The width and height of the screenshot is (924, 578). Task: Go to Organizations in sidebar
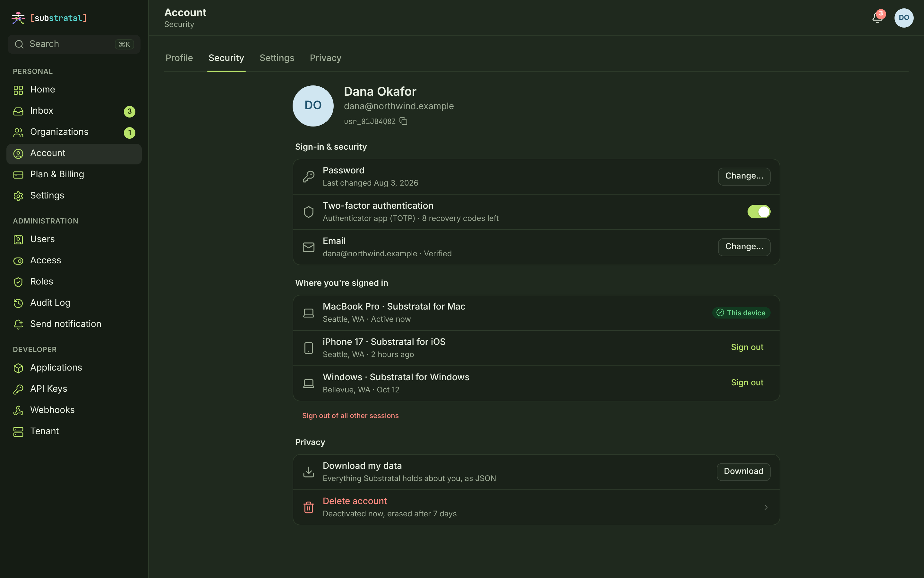pyautogui.click(x=74, y=132)
